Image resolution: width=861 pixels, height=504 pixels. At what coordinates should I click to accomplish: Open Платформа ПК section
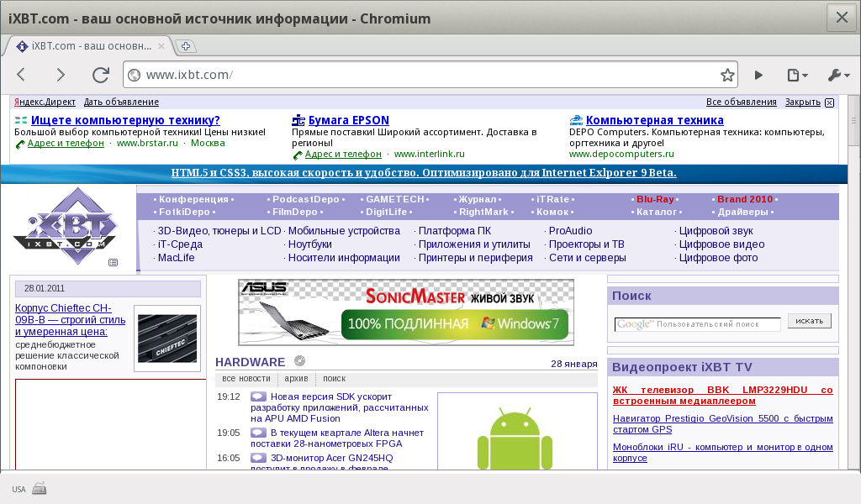[455, 231]
